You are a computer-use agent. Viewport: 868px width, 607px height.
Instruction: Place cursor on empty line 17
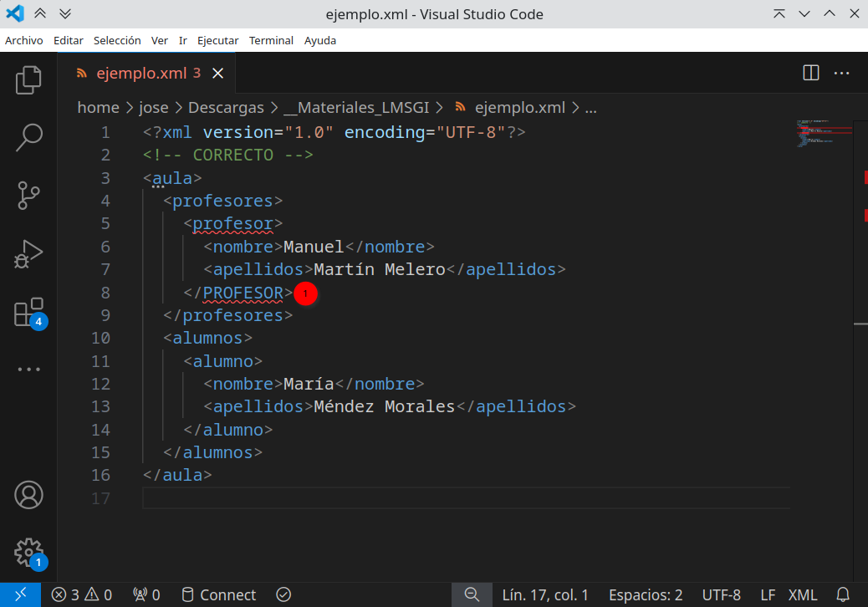coord(466,498)
